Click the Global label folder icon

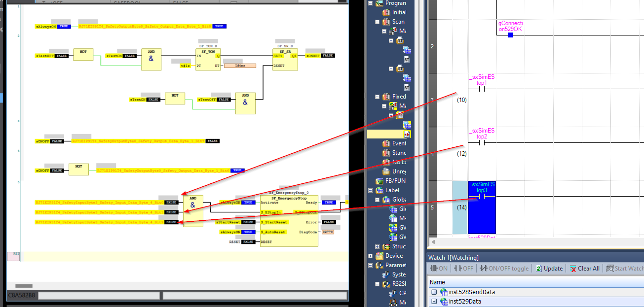click(x=387, y=200)
